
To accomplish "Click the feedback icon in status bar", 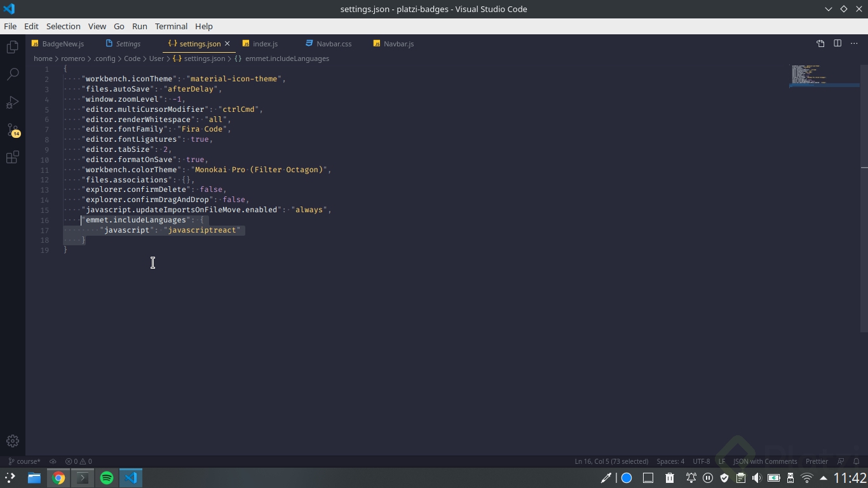I will point(841,461).
